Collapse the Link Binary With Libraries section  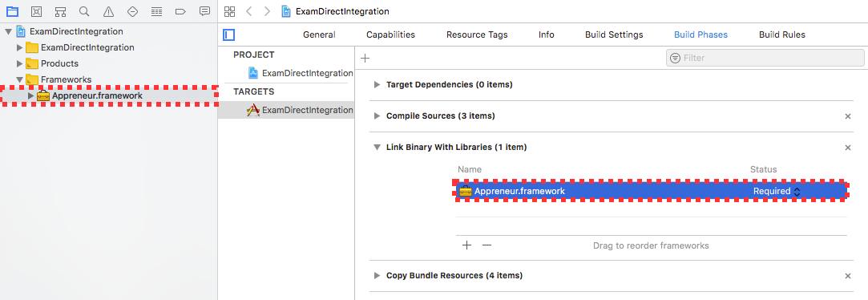[x=377, y=148]
